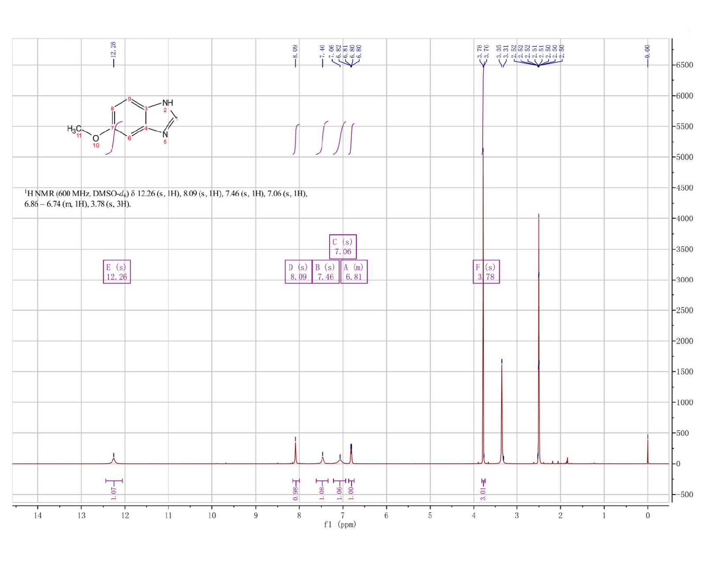Click the H3C methyl group in structure
728x563 pixels.
tap(74, 129)
